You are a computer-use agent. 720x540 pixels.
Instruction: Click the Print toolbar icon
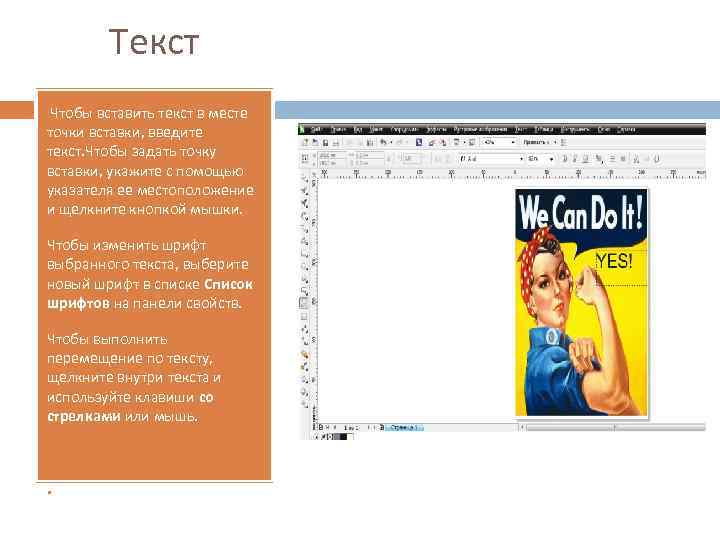336,143
